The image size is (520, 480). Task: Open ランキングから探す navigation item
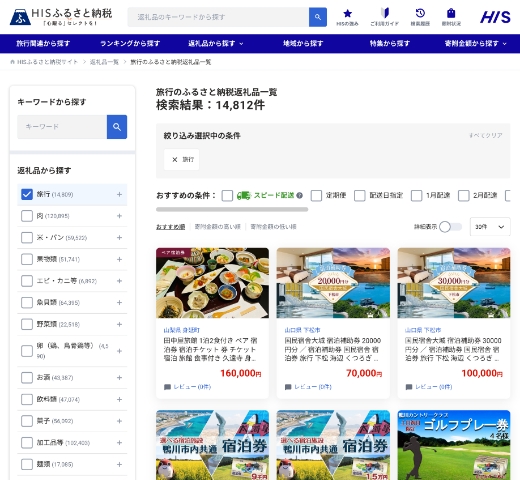pos(130,43)
